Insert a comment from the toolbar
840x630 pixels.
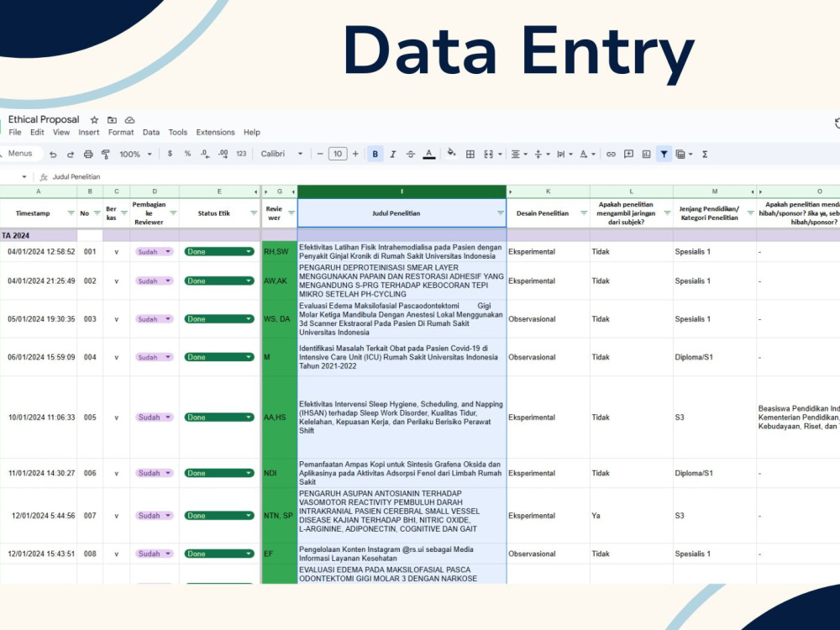629,155
